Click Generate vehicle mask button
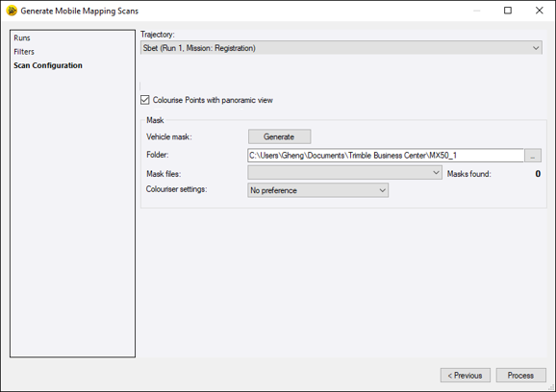Image resolution: width=556 pixels, height=392 pixels. click(x=279, y=136)
